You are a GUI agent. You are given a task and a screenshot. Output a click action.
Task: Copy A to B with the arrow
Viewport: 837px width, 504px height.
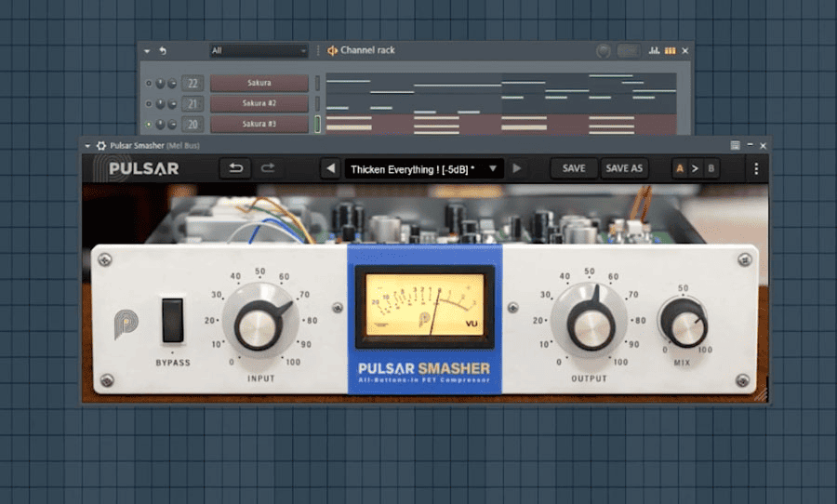(695, 168)
